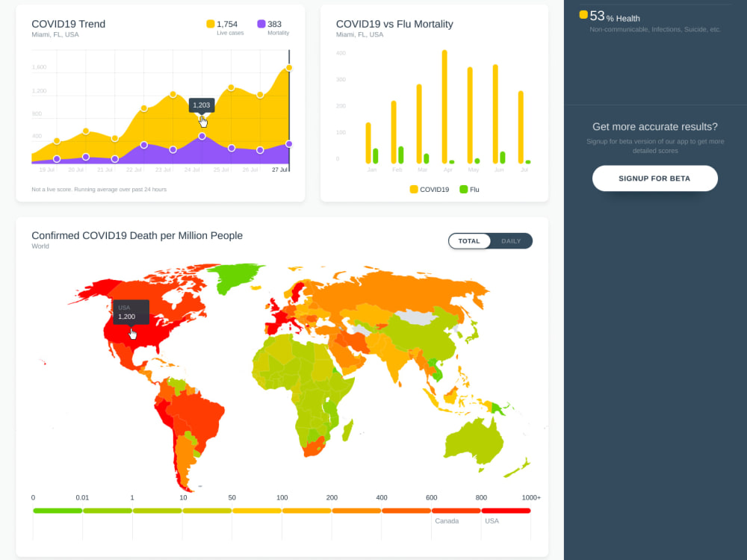Click the 20 Jul live cases point
Viewport: 747px width, 560px height.
click(86, 131)
